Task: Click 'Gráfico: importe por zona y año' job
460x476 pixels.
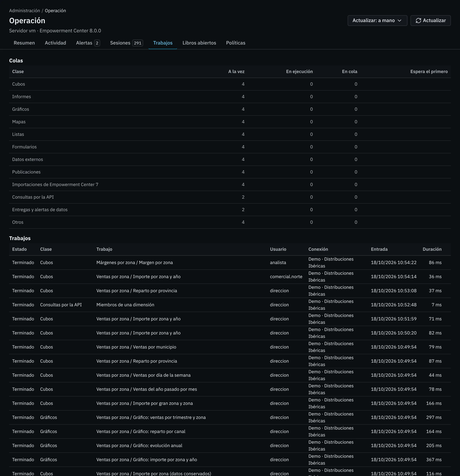Action: (147, 460)
